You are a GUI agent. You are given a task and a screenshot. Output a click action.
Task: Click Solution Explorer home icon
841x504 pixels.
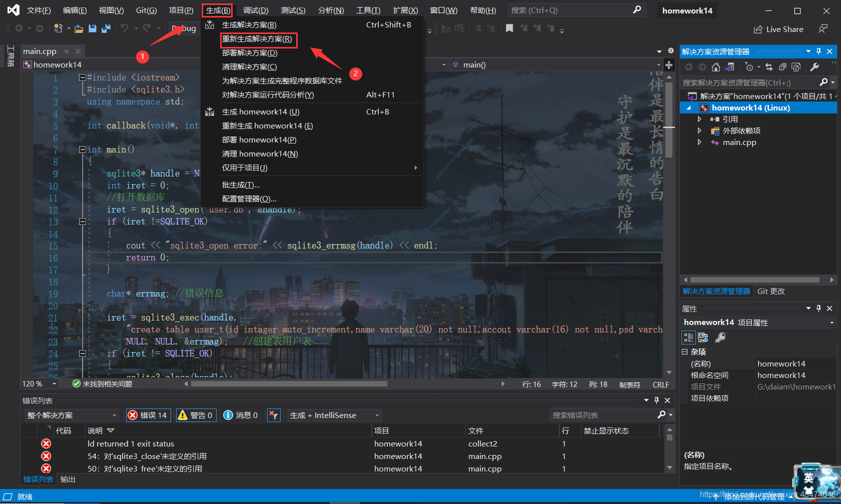tap(716, 67)
